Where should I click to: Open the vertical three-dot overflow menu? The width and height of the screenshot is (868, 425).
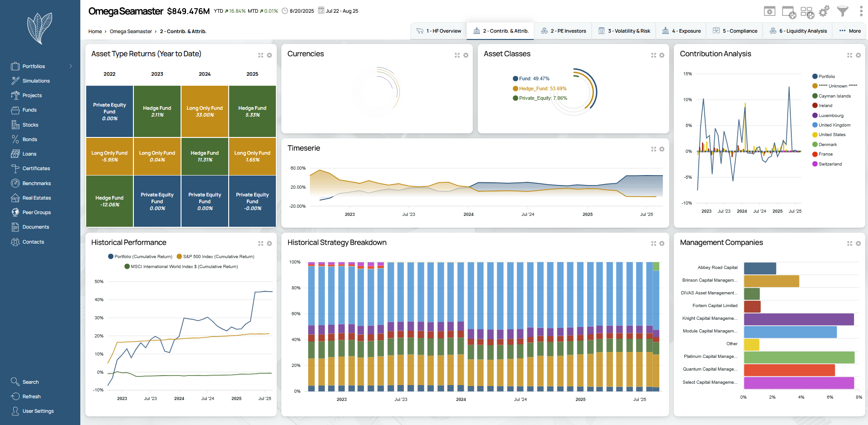click(861, 11)
